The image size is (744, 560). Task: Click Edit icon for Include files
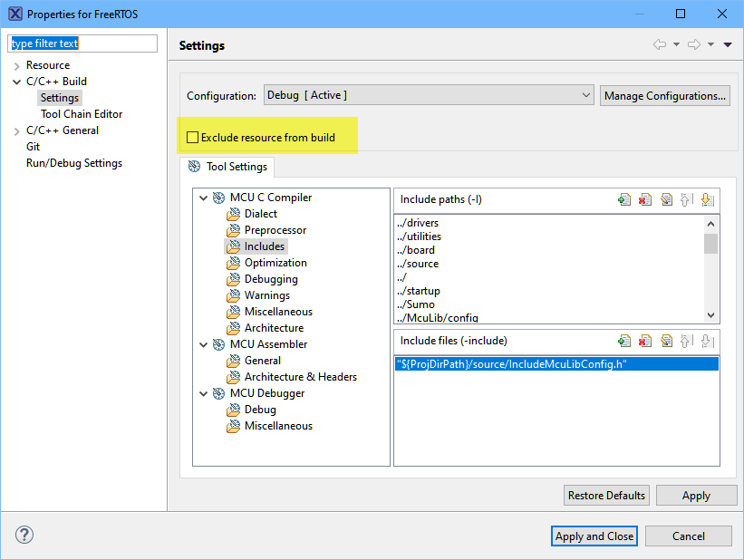(x=666, y=341)
